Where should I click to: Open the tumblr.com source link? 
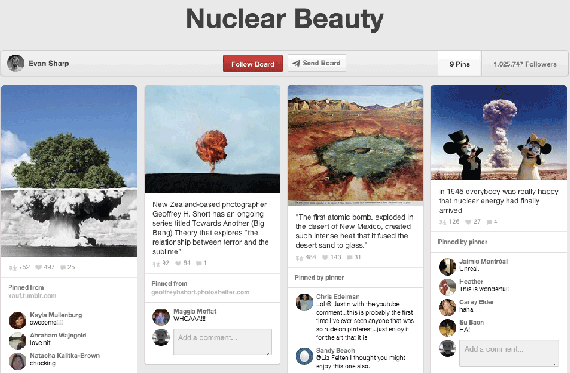point(32,296)
